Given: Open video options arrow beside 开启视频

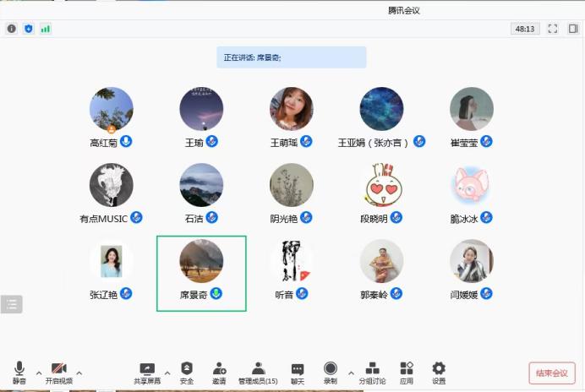Looking at the screenshot, I should [x=79, y=373].
